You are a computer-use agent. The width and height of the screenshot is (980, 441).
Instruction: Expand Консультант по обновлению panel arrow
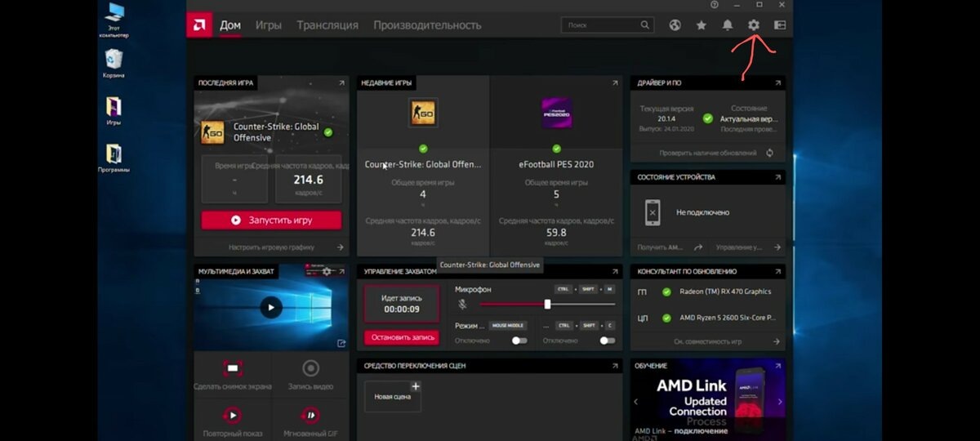(778, 270)
